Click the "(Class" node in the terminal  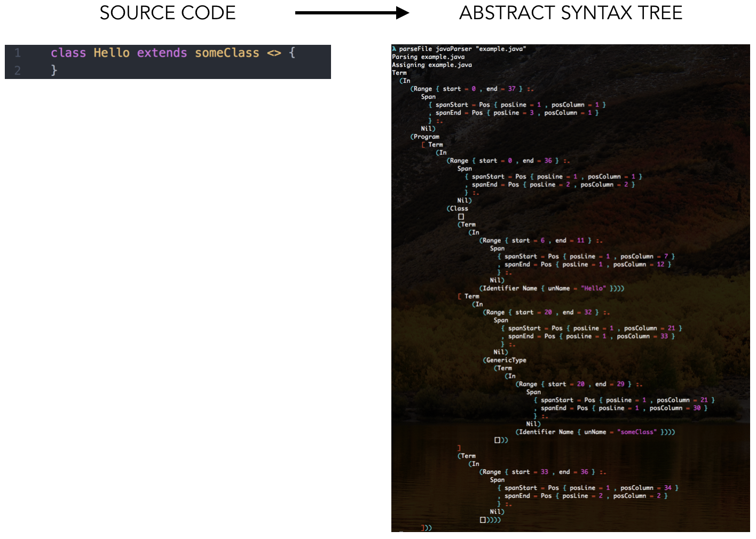point(458,209)
